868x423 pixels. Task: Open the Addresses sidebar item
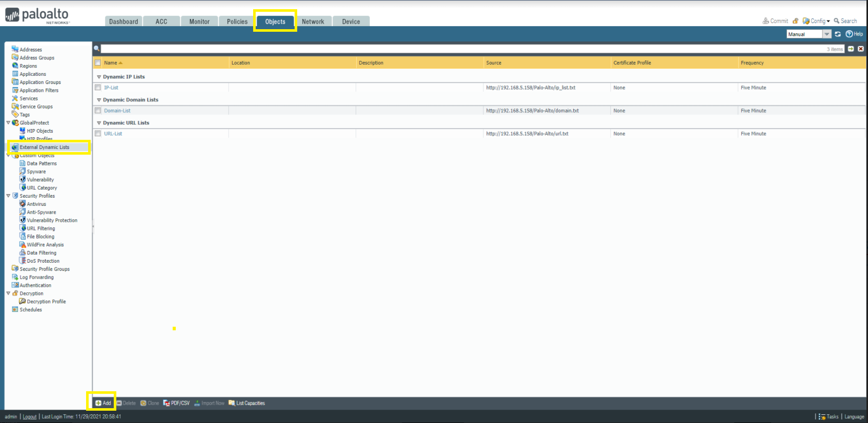point(31,50)
